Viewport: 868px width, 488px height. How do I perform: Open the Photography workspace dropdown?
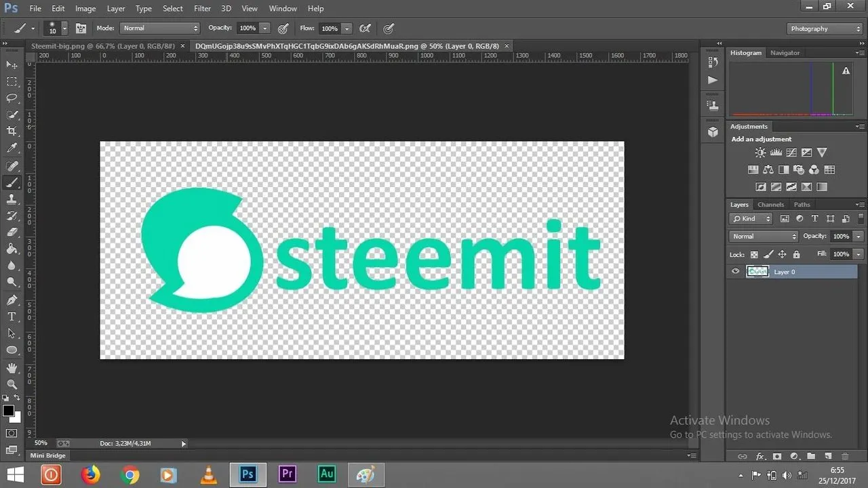(x=825, y=28)
